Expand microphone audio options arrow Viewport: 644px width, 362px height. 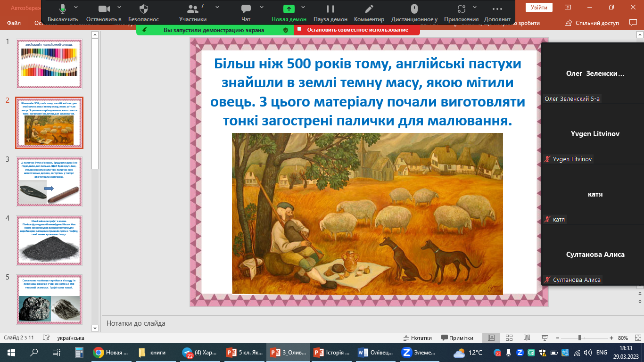76,8
